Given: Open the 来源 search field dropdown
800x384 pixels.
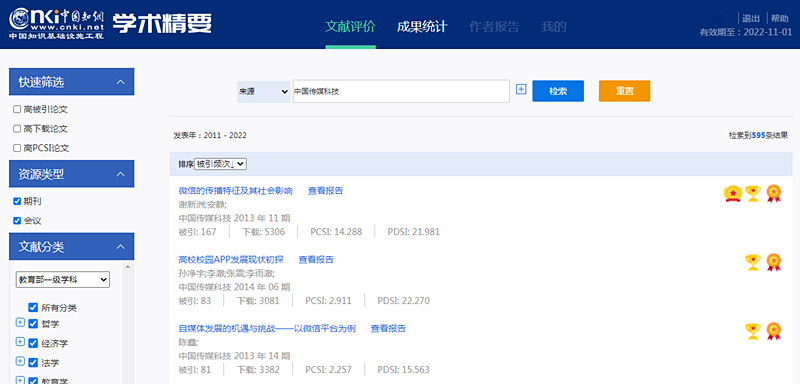Looking at the screenshot, I should (264, 92).
